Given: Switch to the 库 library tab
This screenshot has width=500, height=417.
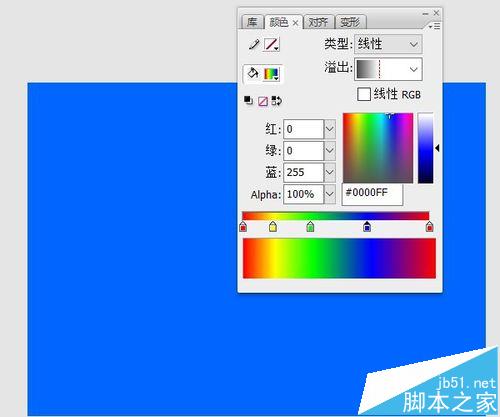Looking at the screenshot, I should click(x=252, y=22).
